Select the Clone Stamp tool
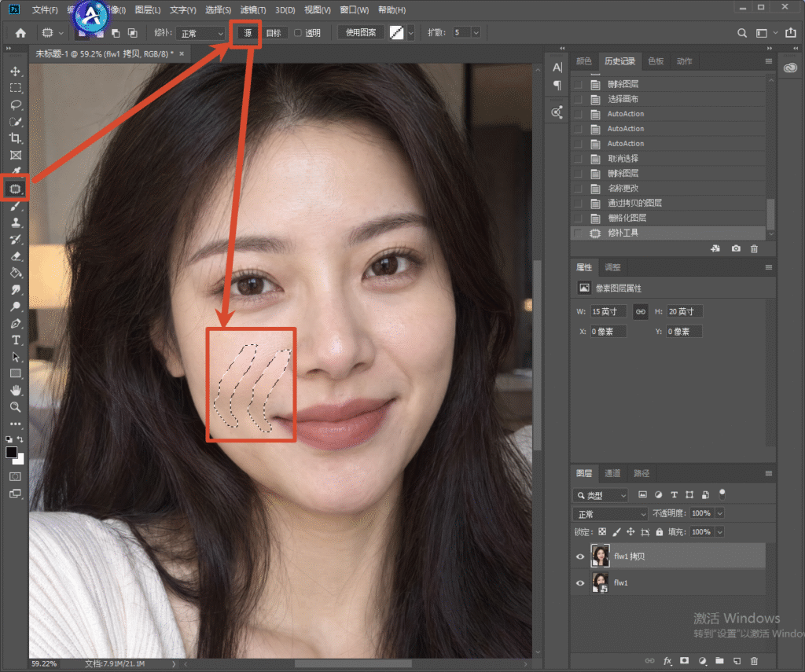The height and width of the screenshot is (672, 805). pyautogui.click(x=16, y=222)
